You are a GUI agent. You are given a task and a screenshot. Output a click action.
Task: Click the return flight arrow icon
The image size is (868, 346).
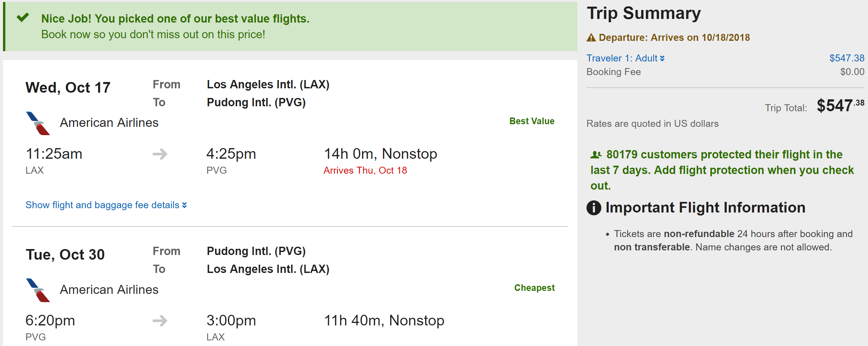click(x=160, y=320)
